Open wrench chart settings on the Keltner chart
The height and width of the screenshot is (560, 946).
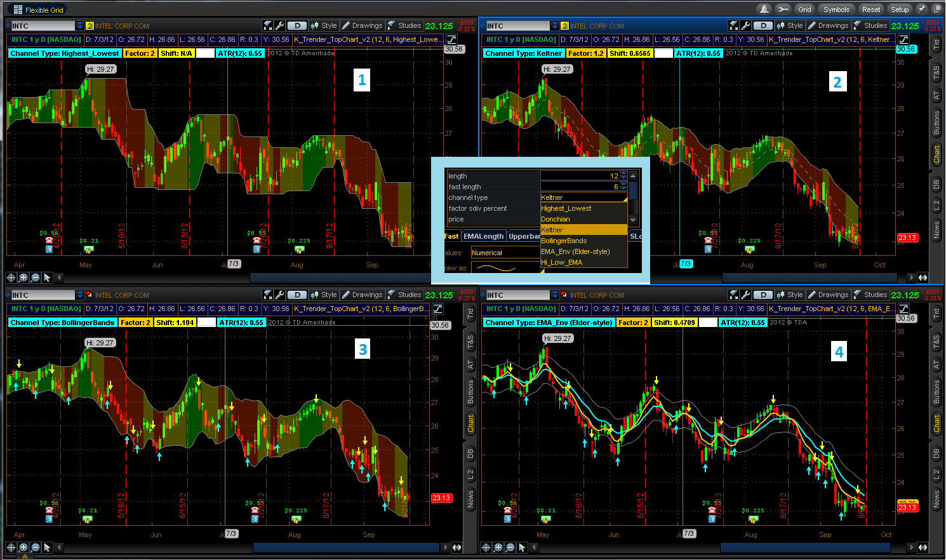(745, 26)
